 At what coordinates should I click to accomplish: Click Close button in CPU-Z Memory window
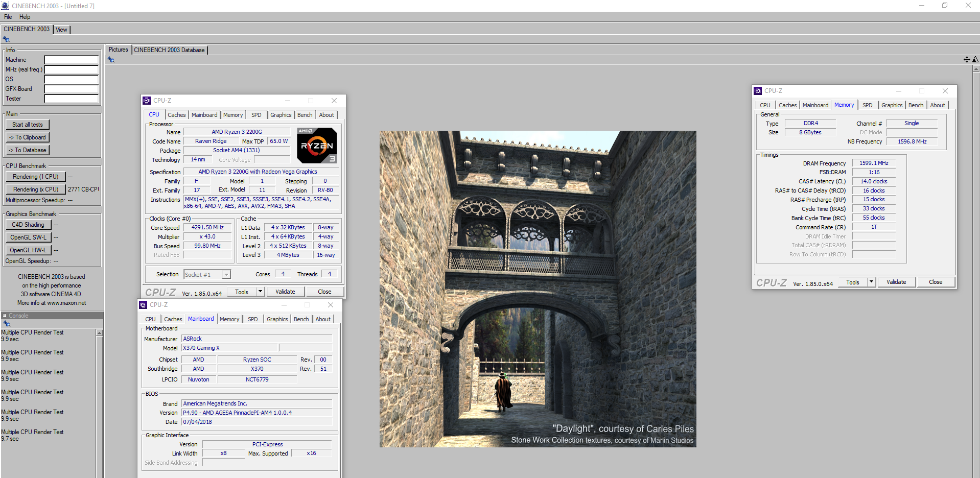(x=936, y=282)
